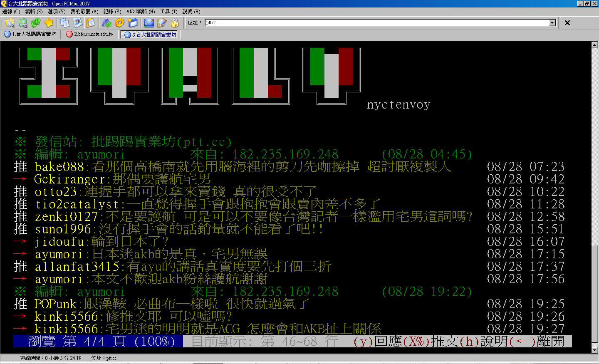Open the 編輯 (E) menu
Screen dimensions: 599x364
point(34,12)
